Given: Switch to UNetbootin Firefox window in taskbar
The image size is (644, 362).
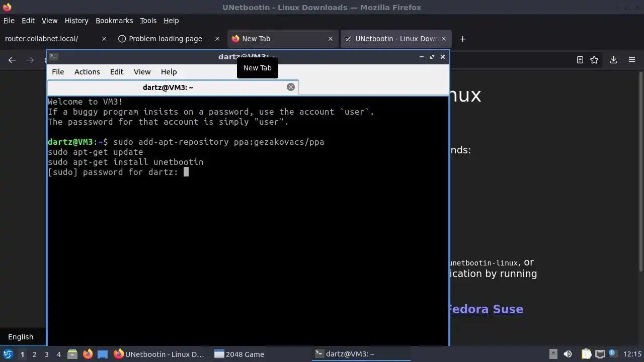Looking at the screenshot, I should (x=159, y=354).
